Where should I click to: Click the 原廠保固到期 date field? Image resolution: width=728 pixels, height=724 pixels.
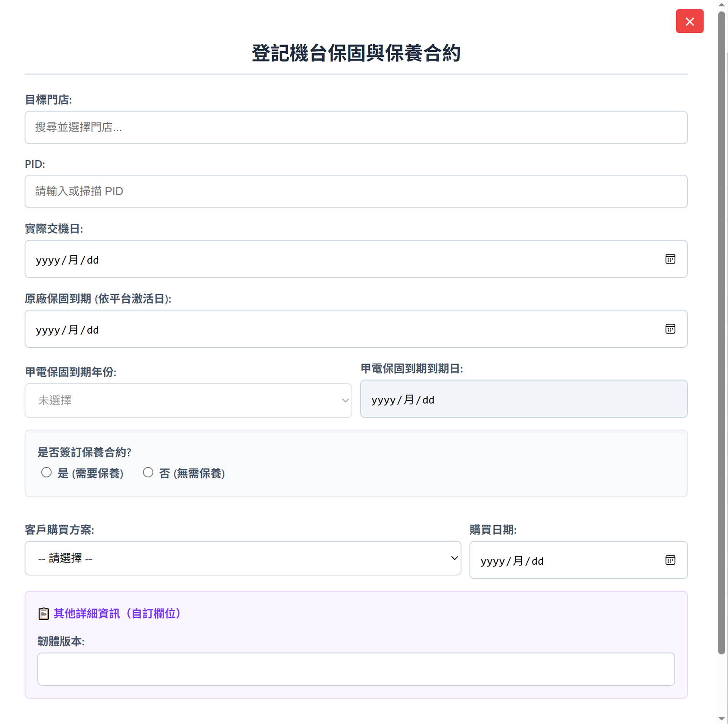point(356,329)
